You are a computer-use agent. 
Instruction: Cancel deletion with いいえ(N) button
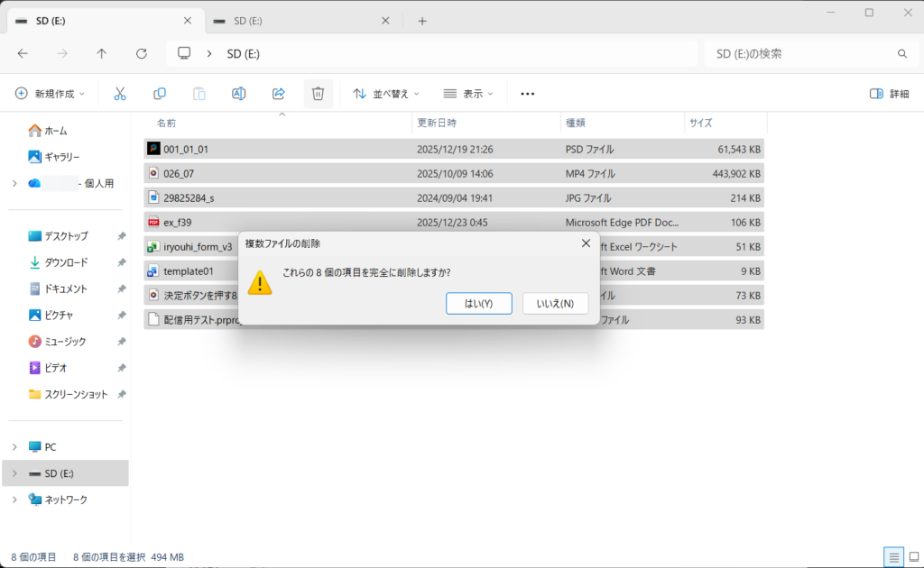pos(555,304)
